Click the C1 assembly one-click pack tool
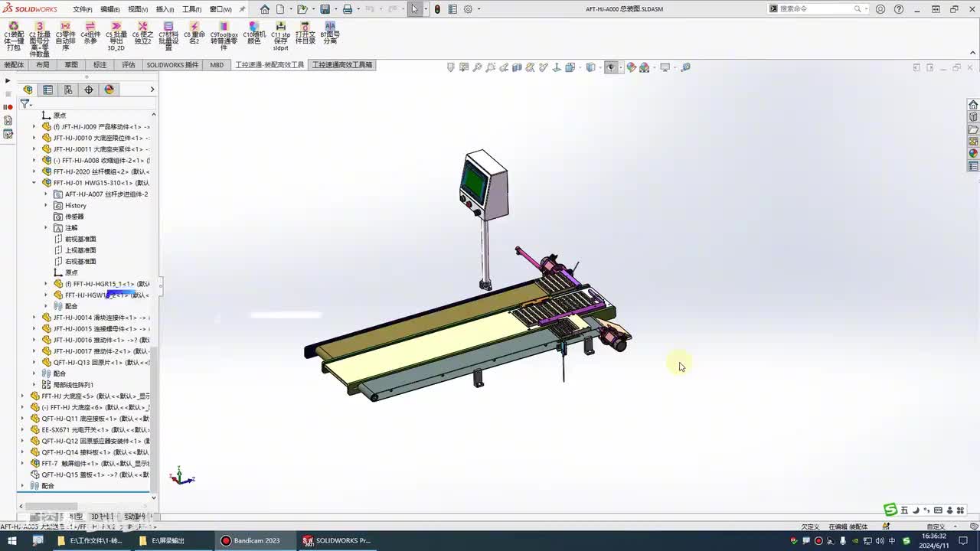Viewport: 980px width, 551px height. coord(14,36)
